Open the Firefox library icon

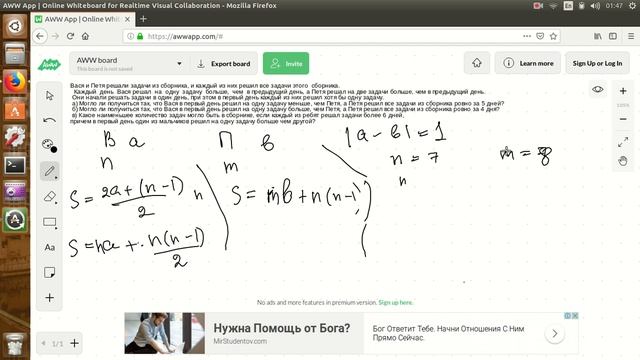[x=598, y=36]
